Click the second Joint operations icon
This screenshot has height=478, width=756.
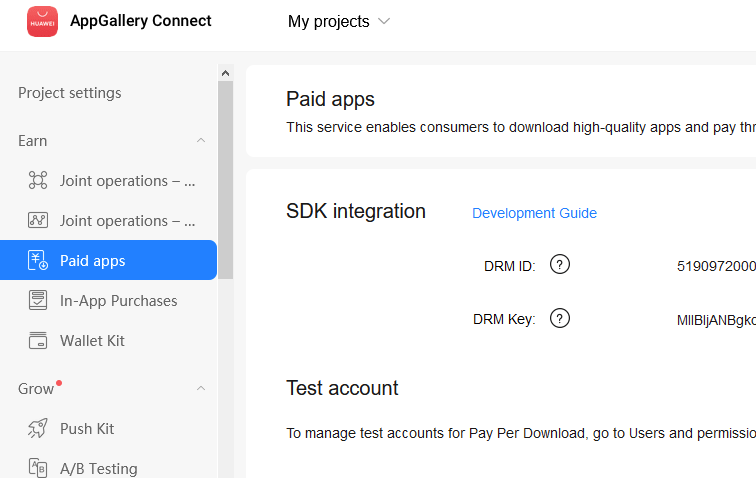pos(38,221)
